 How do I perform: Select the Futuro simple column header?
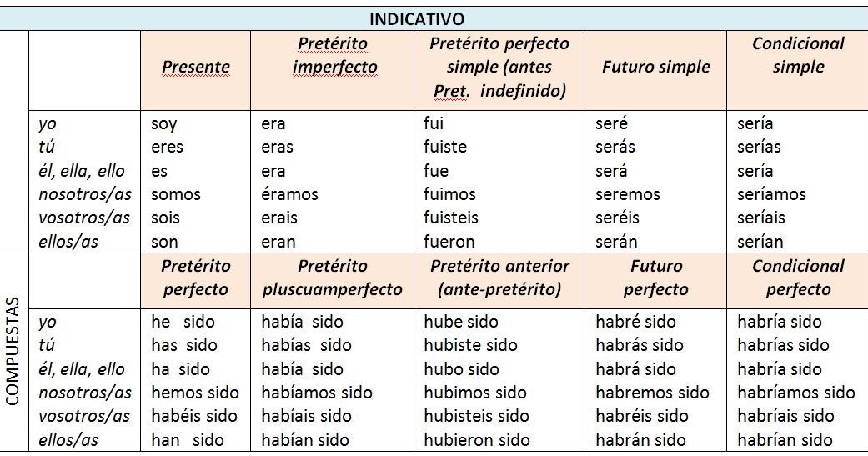[656, 67]
